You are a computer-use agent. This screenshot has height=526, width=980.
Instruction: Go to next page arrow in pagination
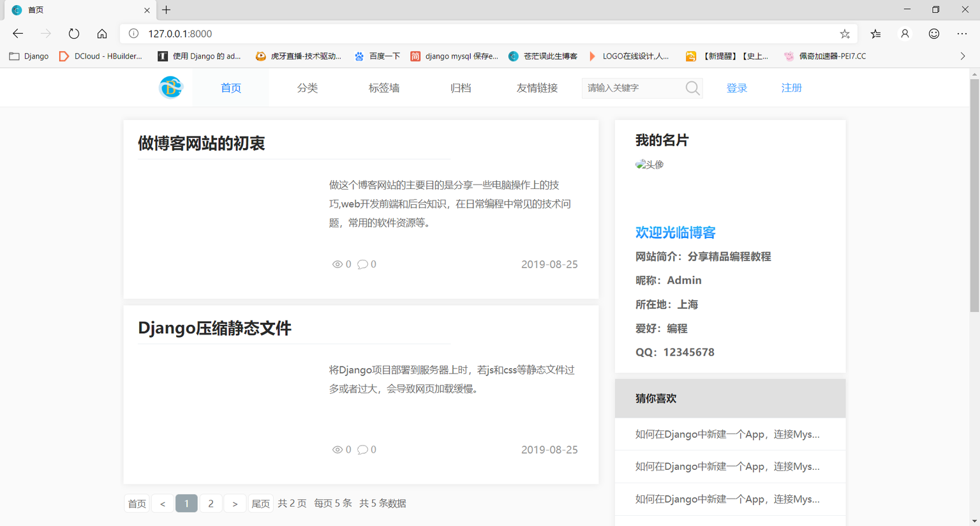pos(235,504)
